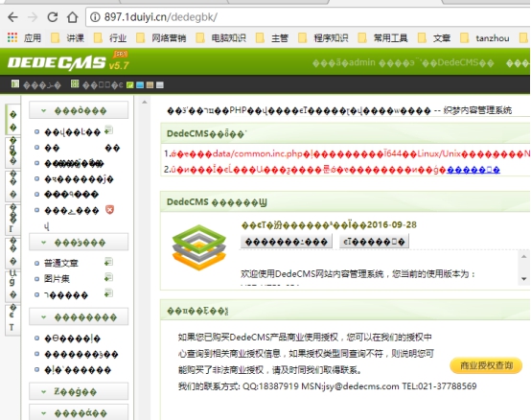Screen dimensions: 531x420
Task: Select the vertical sidebar tab containing Ug
Action: point(12,286)
